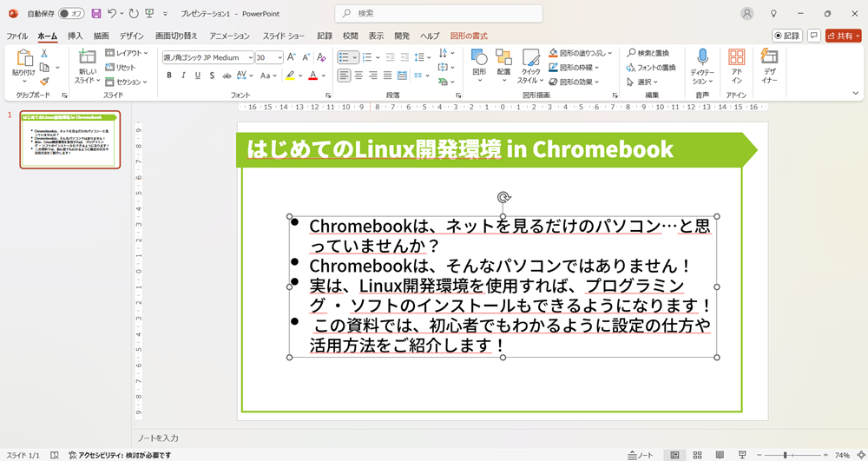Click the Share button
This screenshot has height=461, width=868.
[x=844, y=36]
